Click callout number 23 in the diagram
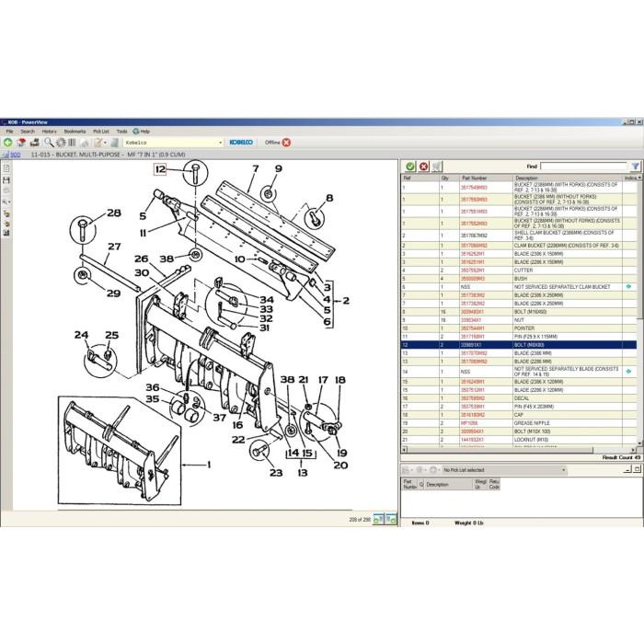The image size is (644, 644). pyautogui.click(x=276, y=473)
